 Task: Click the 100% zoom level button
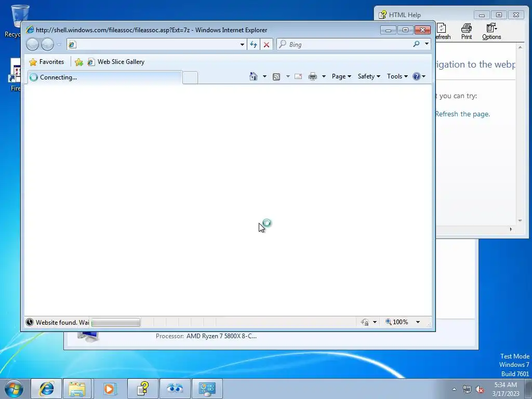(x=396, y=322)
